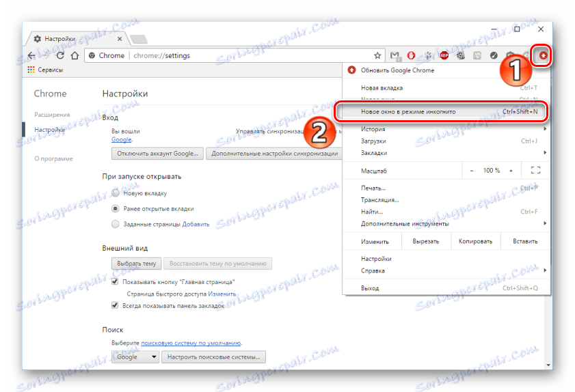Viewport: 575px width, 392px height.
Task: Click the Gmail checker extension icon
Action: [x=395, y=56]
